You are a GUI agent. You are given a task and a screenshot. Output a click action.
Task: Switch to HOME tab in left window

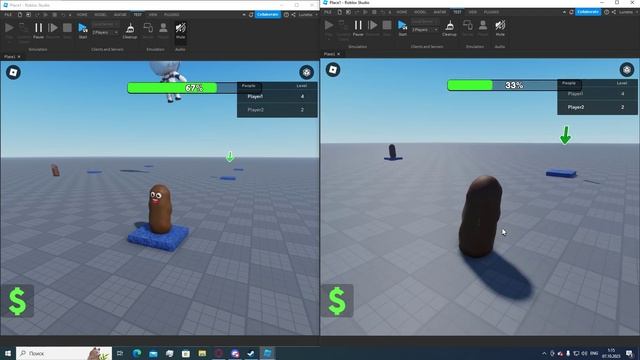82,15
